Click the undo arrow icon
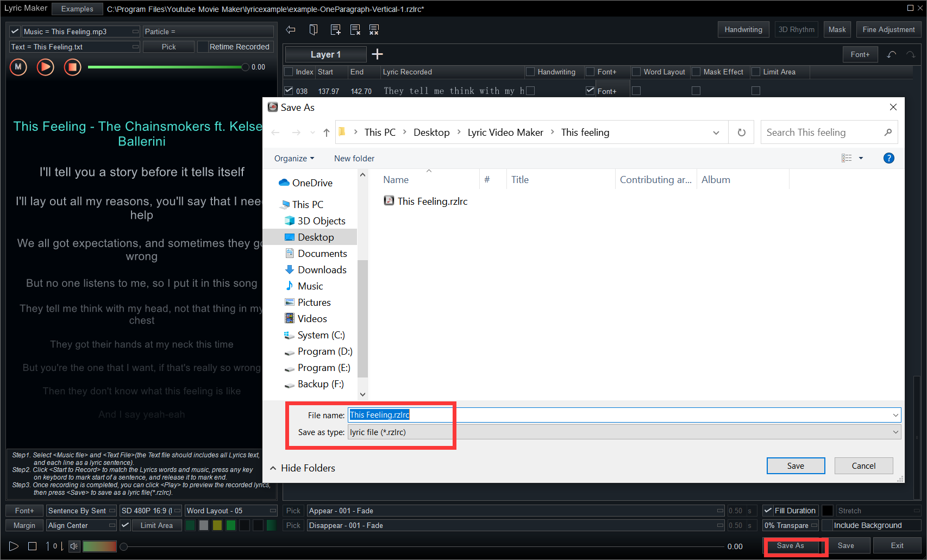The width and height of the screenshot is (927, 560). (x=892, y=54)
